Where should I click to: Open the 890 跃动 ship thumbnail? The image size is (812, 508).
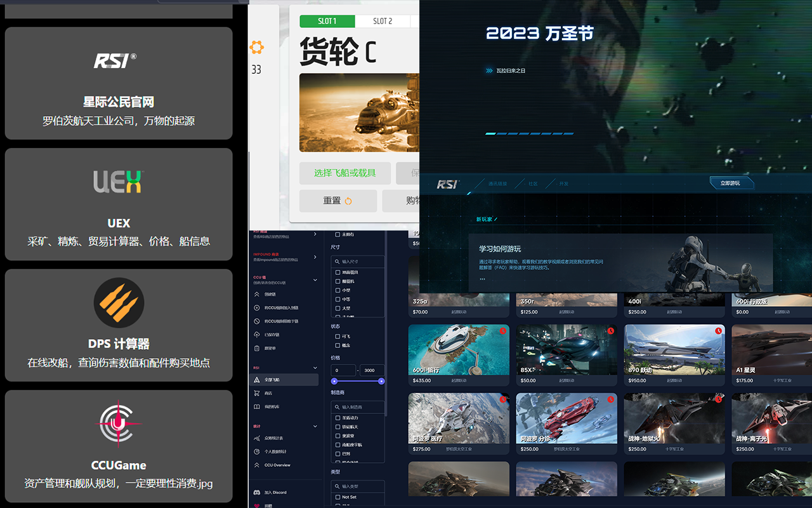(674, 350)
